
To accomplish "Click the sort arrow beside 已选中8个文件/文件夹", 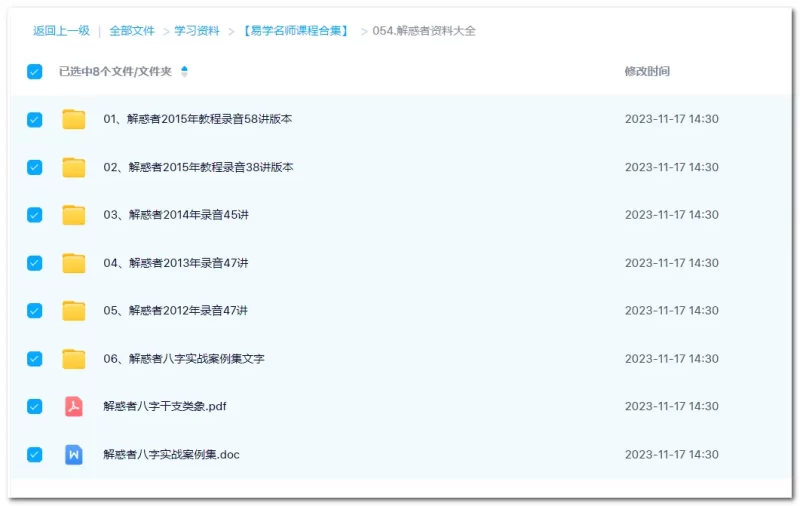I will (x=184, y=71).
